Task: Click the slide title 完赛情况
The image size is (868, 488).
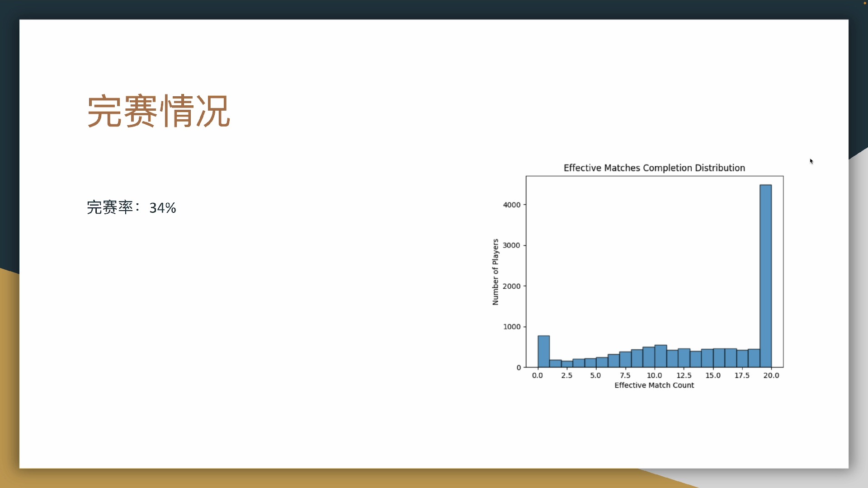Action: coord(159,111)
